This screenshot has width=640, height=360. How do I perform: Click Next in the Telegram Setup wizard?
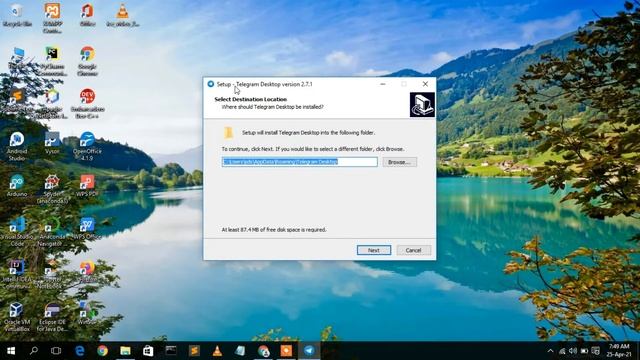374,250
